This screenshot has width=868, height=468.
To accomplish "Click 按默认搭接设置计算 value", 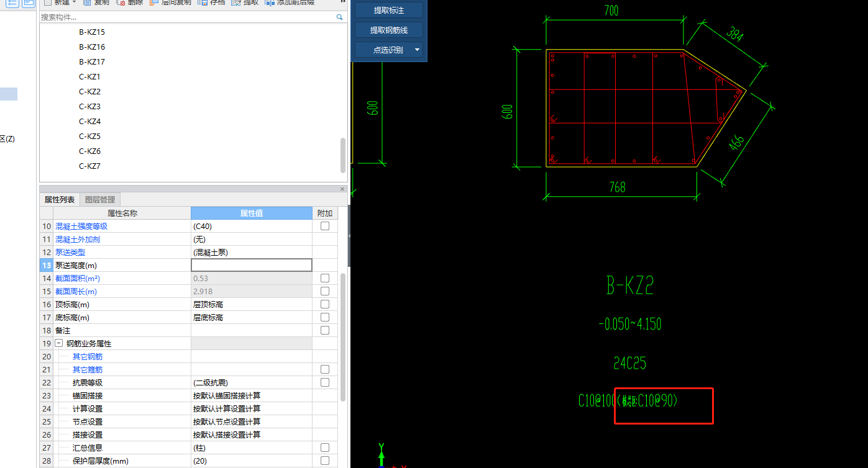I will (x=227, y=434).
